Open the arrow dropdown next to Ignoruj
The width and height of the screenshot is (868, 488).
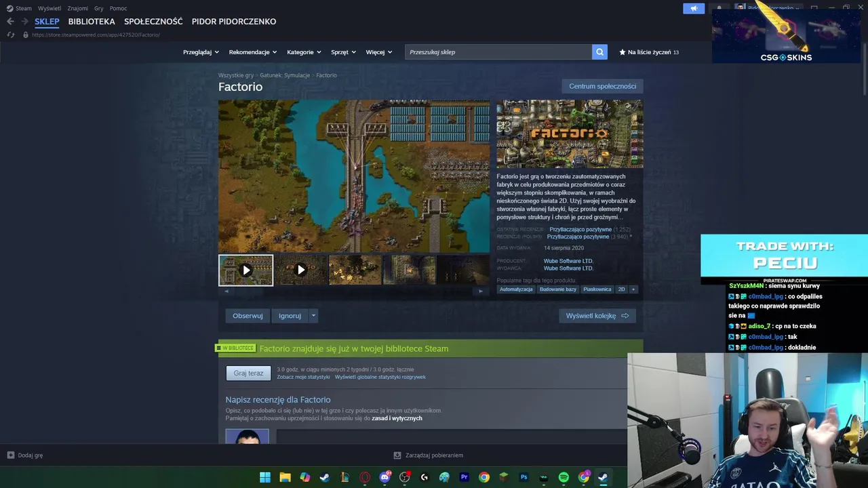313,316
